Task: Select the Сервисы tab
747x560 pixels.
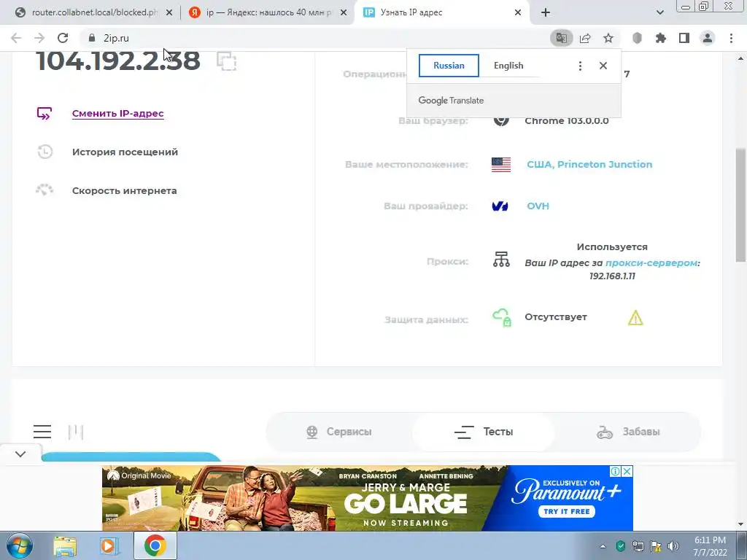Action: point(338,432)
